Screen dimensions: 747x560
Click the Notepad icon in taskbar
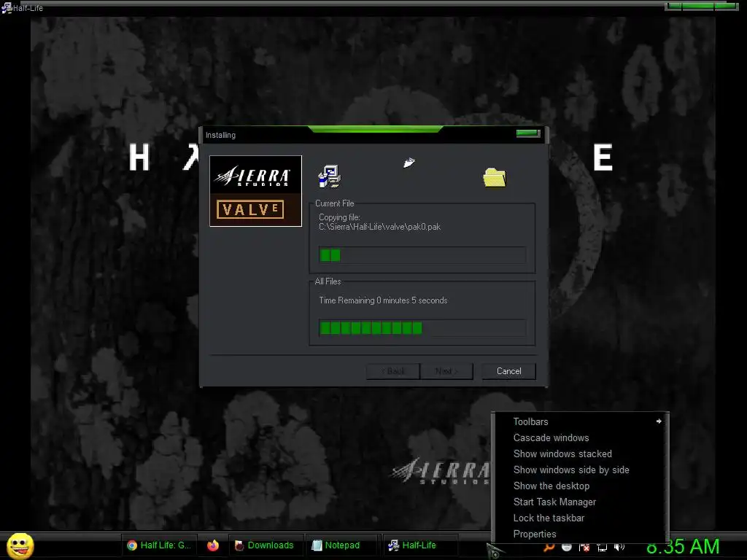pyautogui.click(x=317, y=545)
